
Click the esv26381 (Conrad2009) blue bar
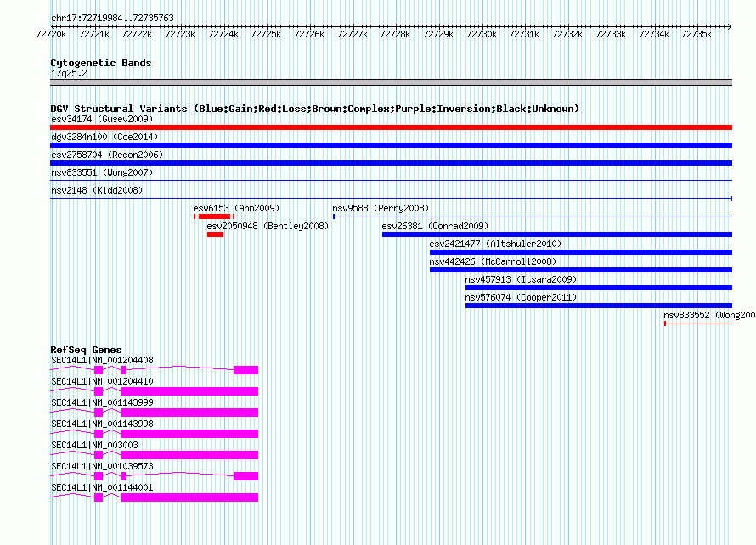click(557, 234)
